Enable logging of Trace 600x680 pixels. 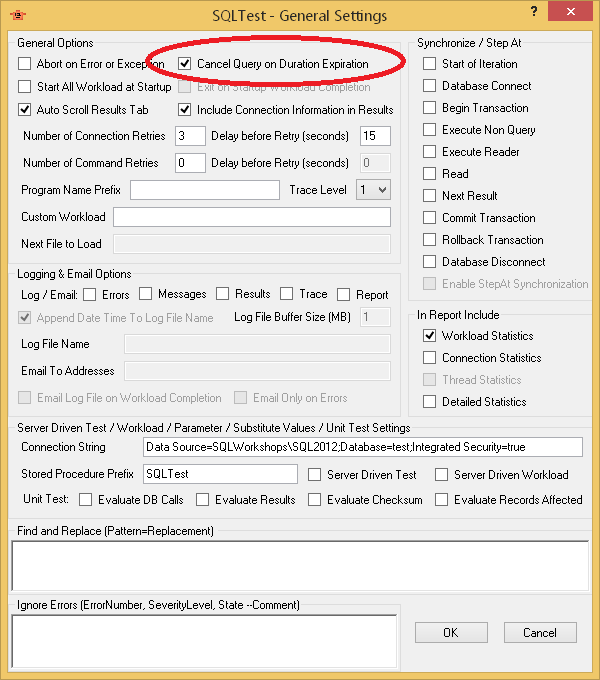click(287, 294)
